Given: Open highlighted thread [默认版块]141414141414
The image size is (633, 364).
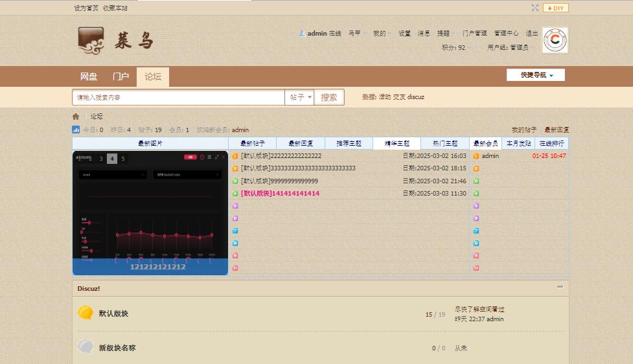Looking at the screenshot, I should [280, 193].
